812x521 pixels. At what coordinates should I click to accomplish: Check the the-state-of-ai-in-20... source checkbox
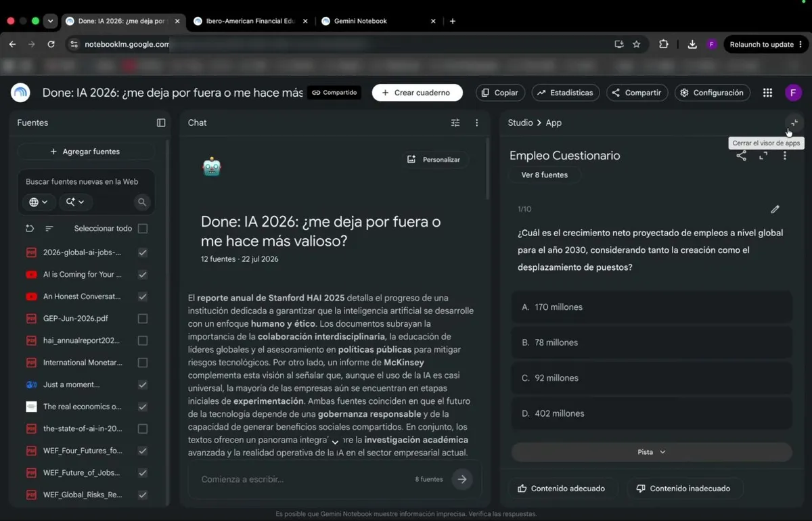[x=143, y=428]
